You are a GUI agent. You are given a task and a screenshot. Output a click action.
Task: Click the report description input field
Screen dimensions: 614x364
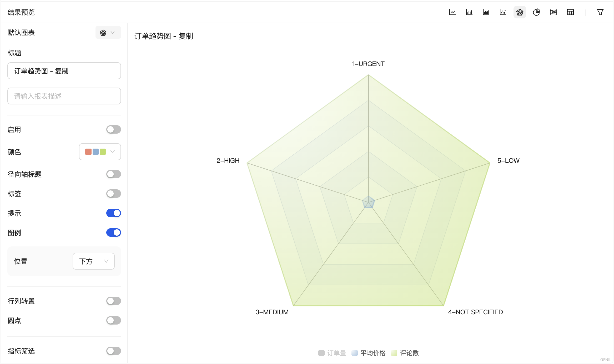pos(64,96)
